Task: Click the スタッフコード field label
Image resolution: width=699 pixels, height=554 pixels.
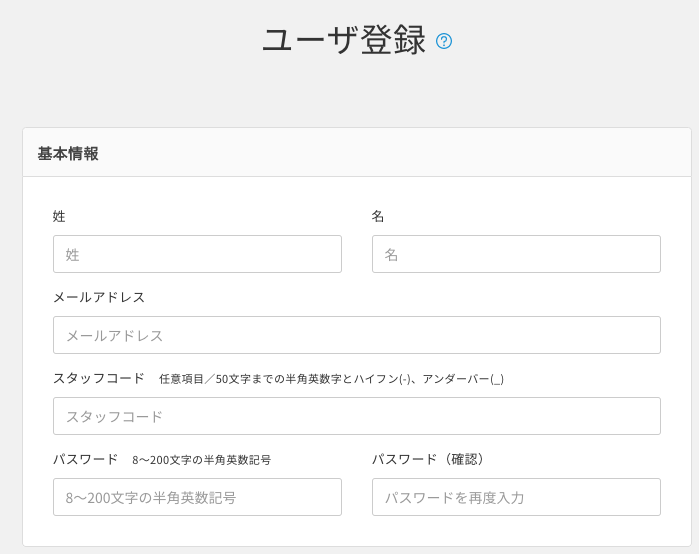Action: 99,378
